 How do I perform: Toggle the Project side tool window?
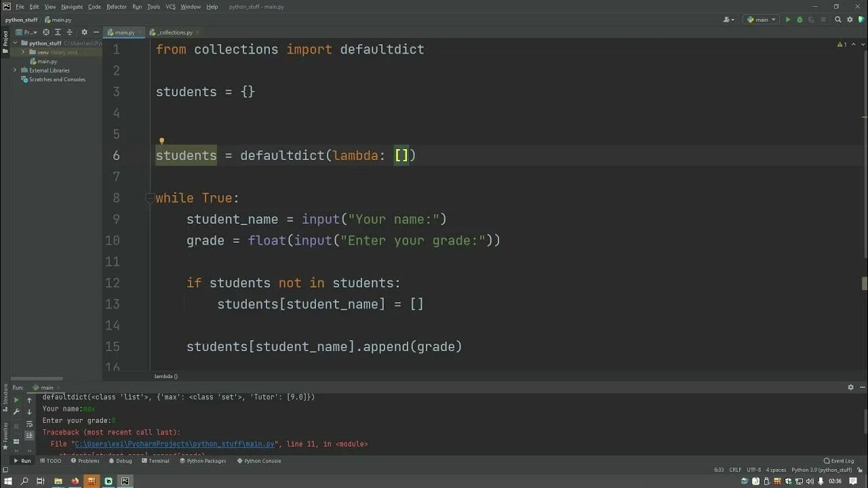pos(5,41)
